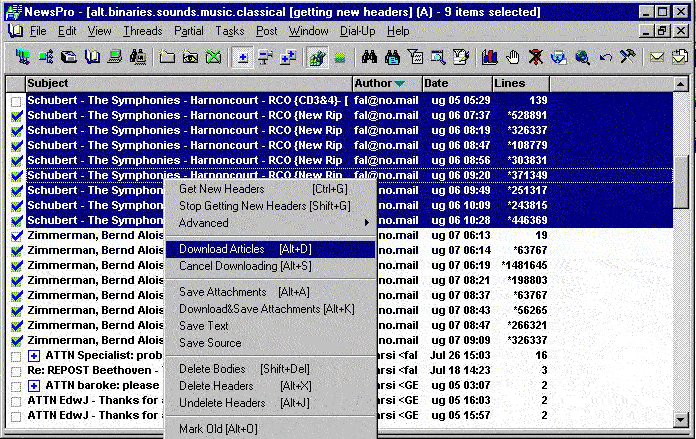696x439 pixels.
Task: Toggle checkbox for Schubert CD3&4 article row
Action: pos(16,101)
